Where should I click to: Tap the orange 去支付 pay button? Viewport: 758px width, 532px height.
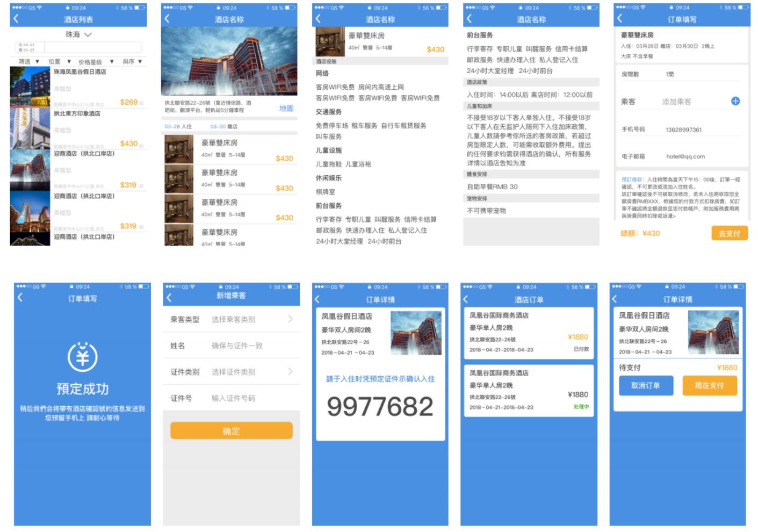pyautogui.click(x=730, y=233)
